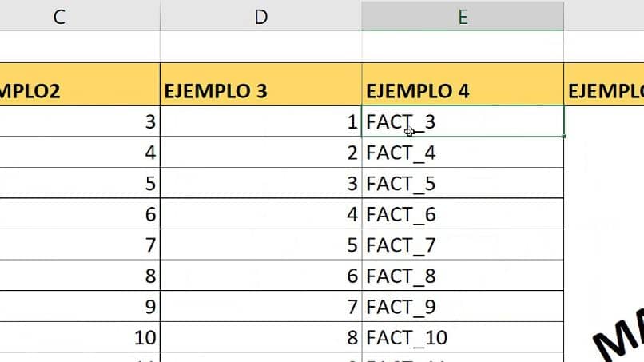The image size is (644, 362).
Task: Click column C cell with value 10
Action: pos(80,337)
